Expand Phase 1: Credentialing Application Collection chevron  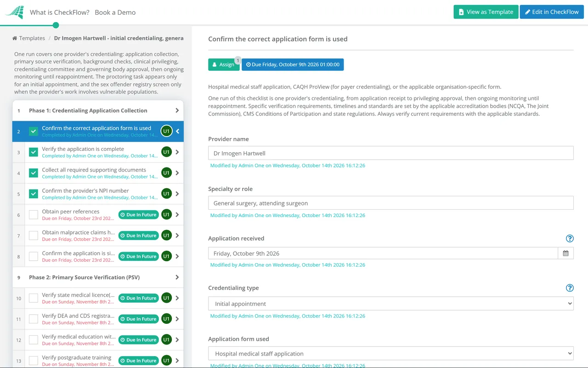coord(177,110)
